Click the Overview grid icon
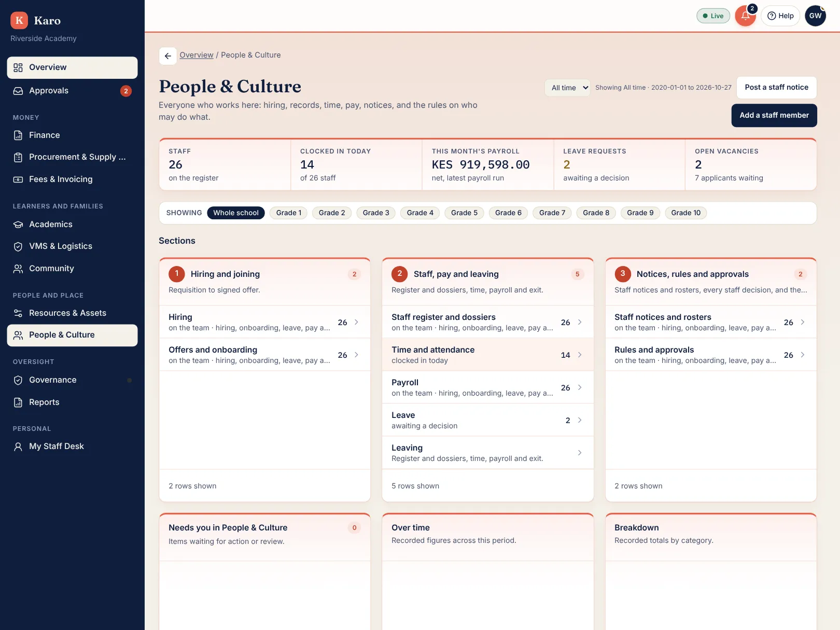 click(18, 67)
